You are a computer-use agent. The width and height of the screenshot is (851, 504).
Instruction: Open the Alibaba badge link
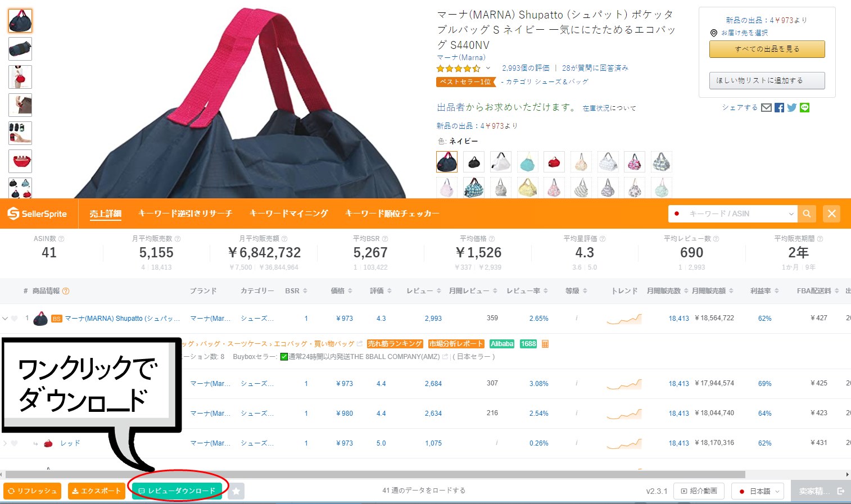[502, 344]
